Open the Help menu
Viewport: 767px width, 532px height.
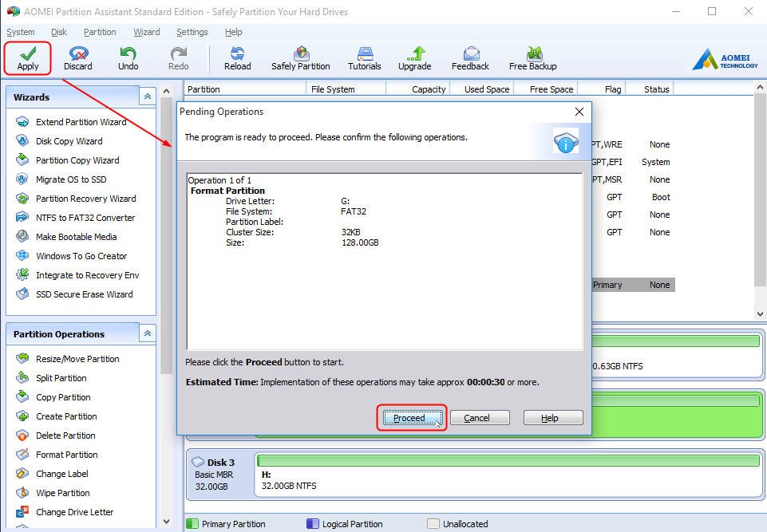click(233, 32)
